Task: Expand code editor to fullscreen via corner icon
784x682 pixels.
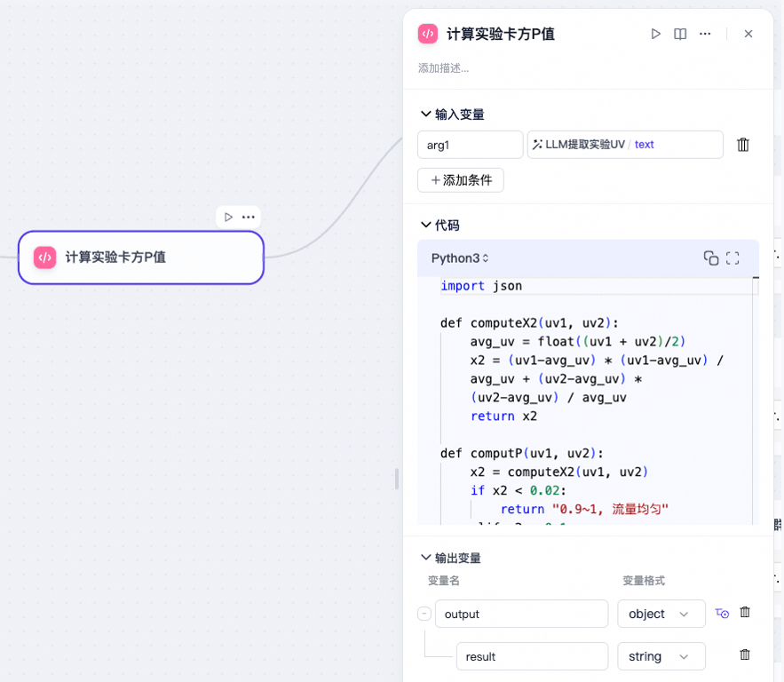Action: click(x=732, y=258)
